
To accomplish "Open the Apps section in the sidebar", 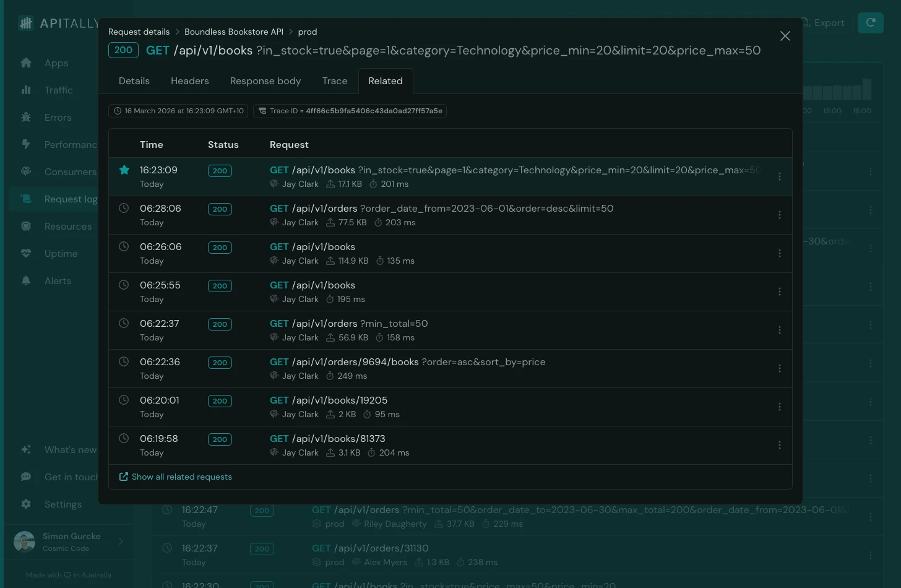I will [x=25, y=63].
